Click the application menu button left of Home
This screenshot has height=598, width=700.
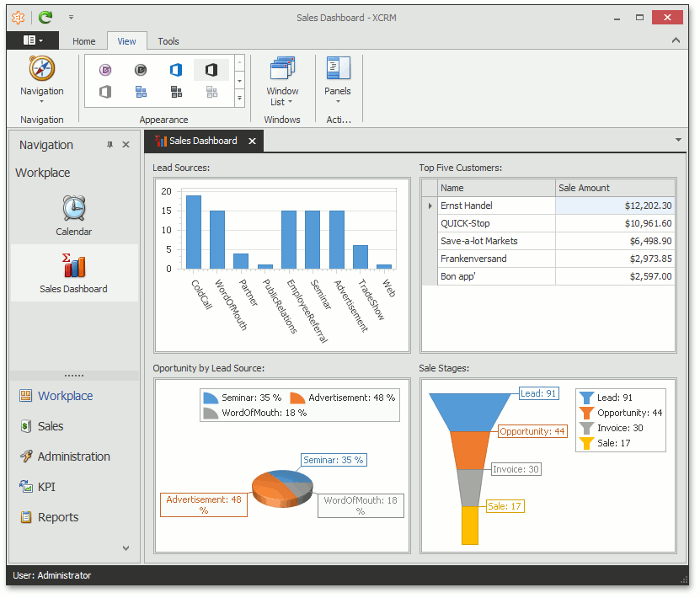[x=33, y=40]
